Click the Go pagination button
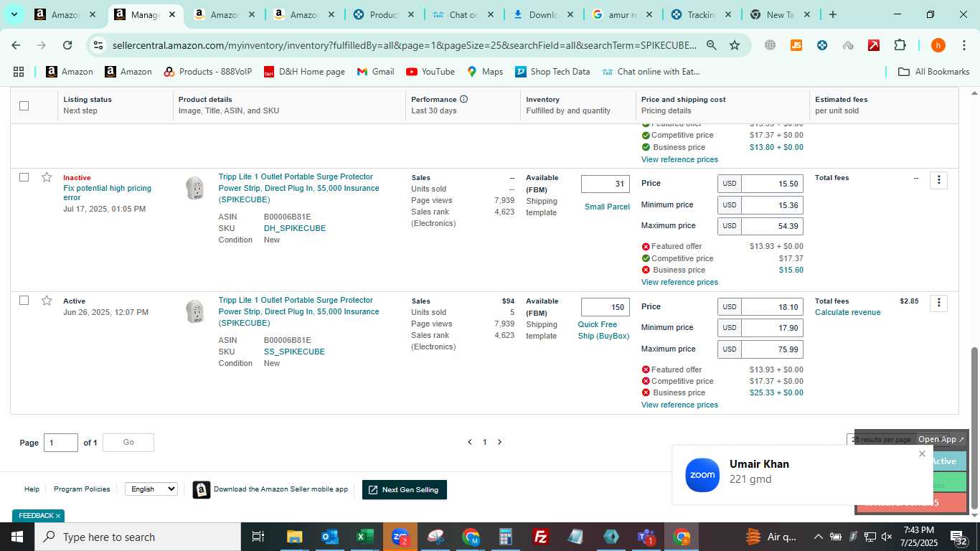The height and width of the screenshot is (551, 980). click(128, 443)
